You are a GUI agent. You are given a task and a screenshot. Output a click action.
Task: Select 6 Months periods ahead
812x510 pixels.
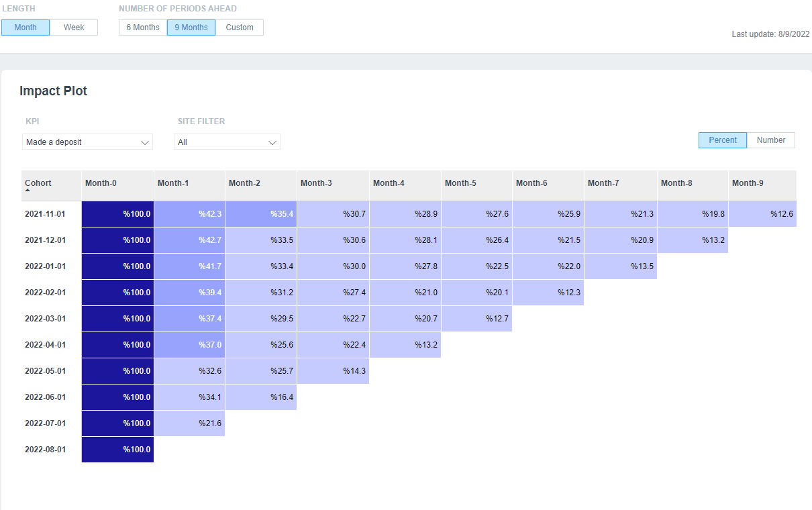[142, 28]
